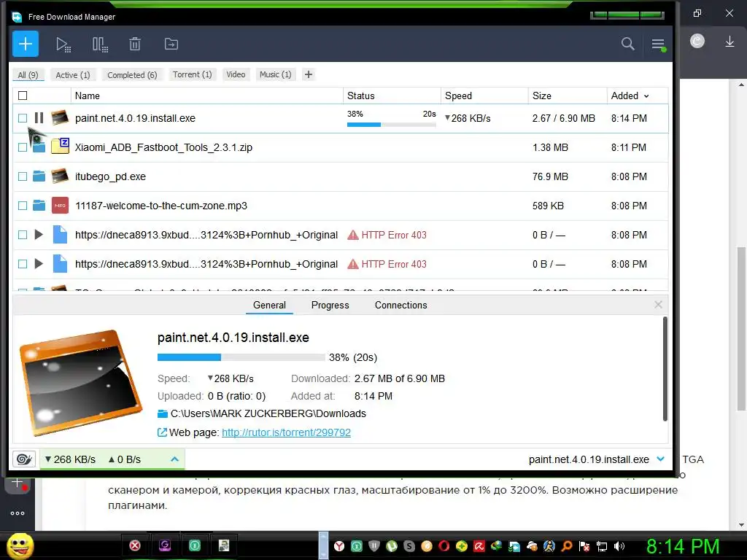Click the taskbar clock showing 8:14 PM

tap(683, 546)
